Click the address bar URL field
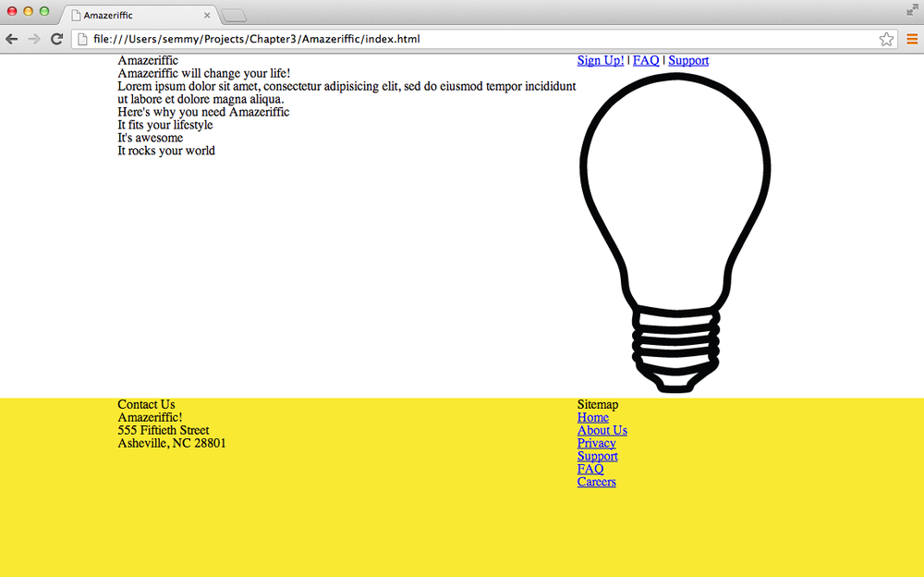The height and width of the screenshot is (577, 924). (484, 39)
